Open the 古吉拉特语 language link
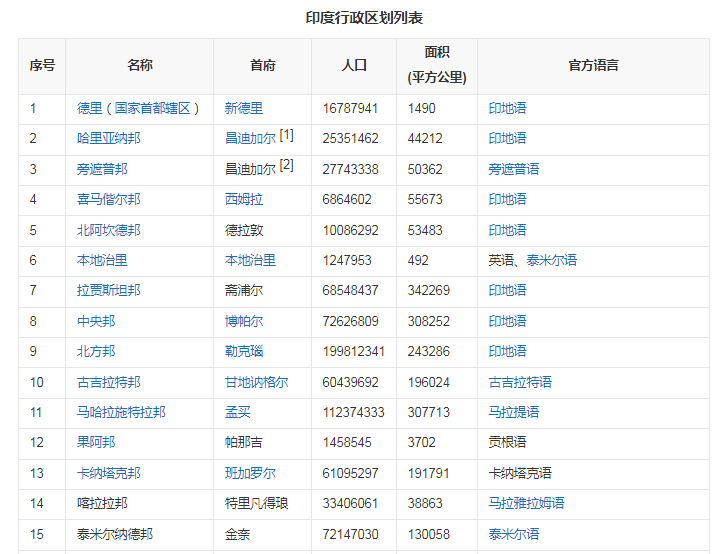727x554 pixels. (520, 382)
